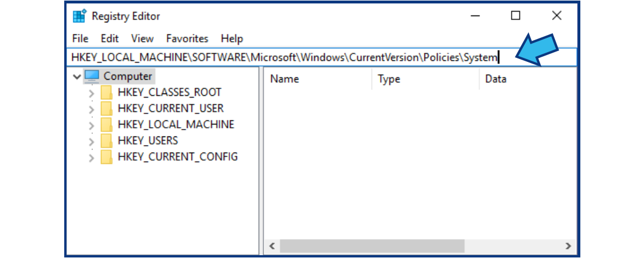Select the Computer tree label
The image size is (644, 258).
[x=128, y=76]
